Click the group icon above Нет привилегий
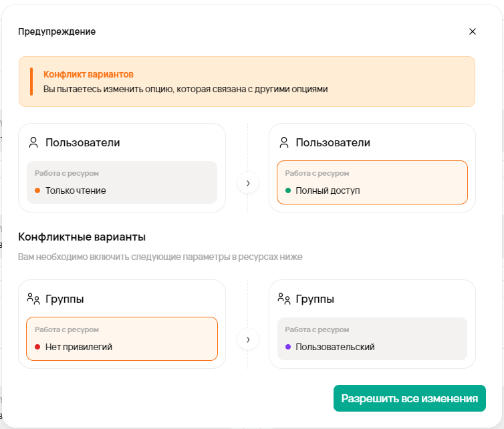504x429 pixels. coord(33,299)
